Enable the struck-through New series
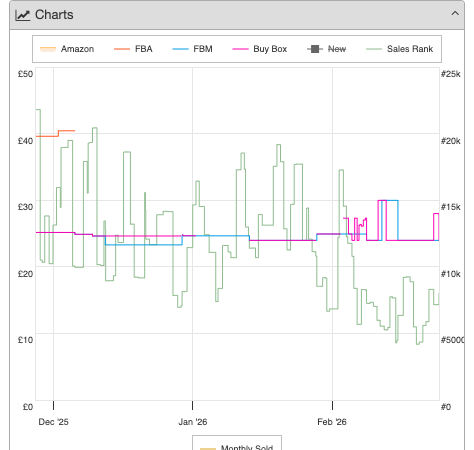This screenshot has width=474, height=450. click(327, 49)
